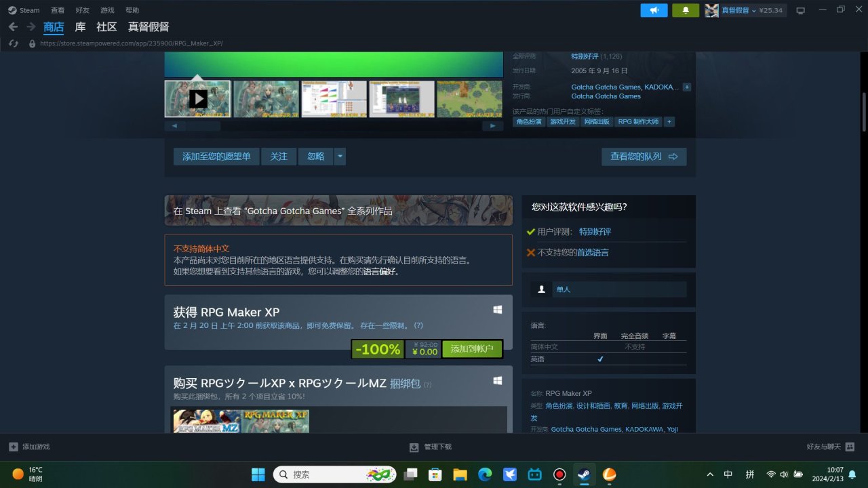
Task: Open the 好友 menu
Action: [82, 10]
